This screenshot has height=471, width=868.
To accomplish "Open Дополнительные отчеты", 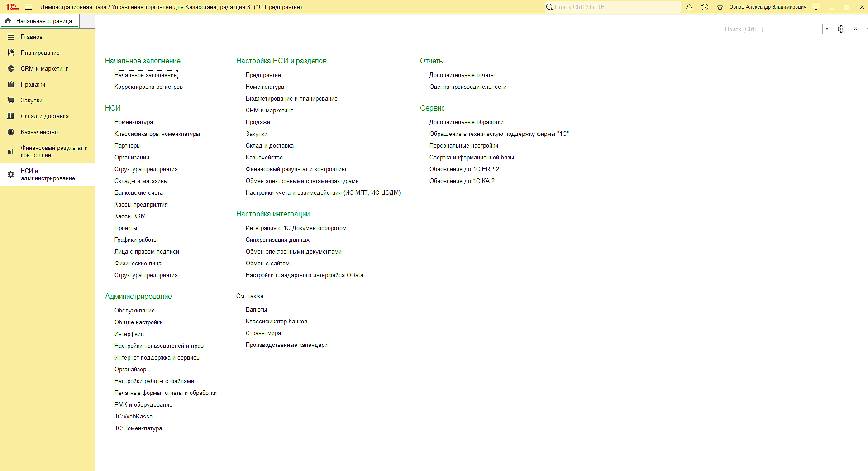I will (x=462, y=75).
